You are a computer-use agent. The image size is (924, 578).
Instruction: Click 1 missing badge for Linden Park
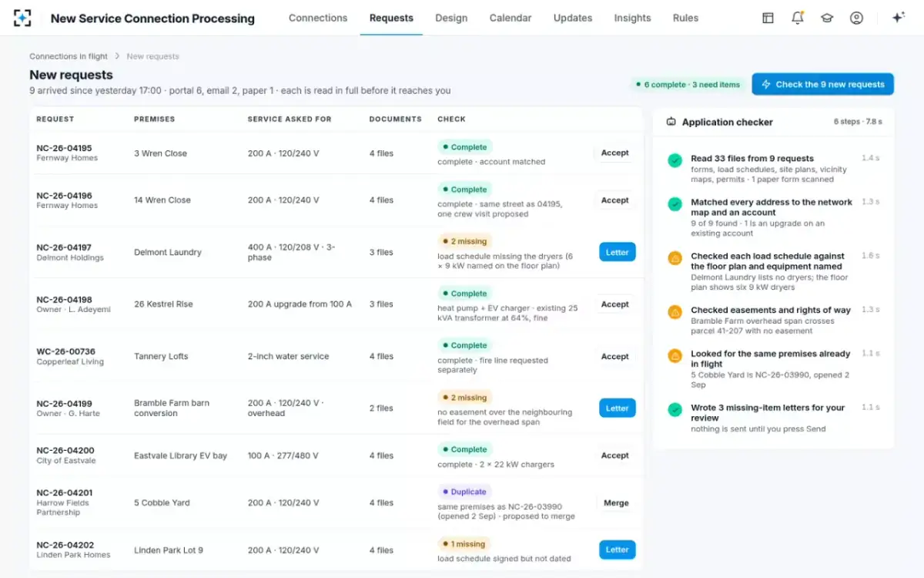[x=464, y=543]
